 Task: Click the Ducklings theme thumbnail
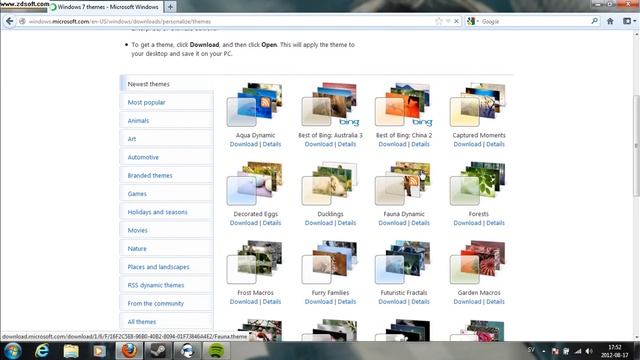pos(330,184)
